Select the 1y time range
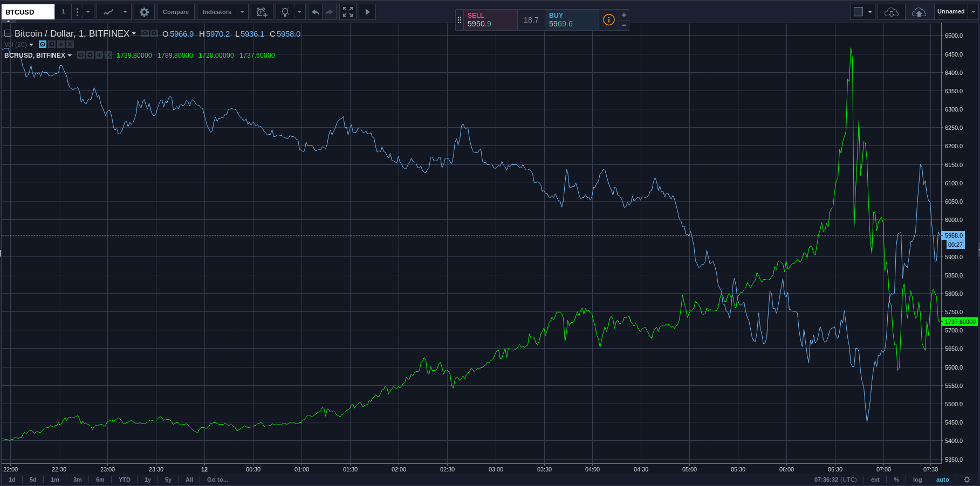 click(148, 480)
